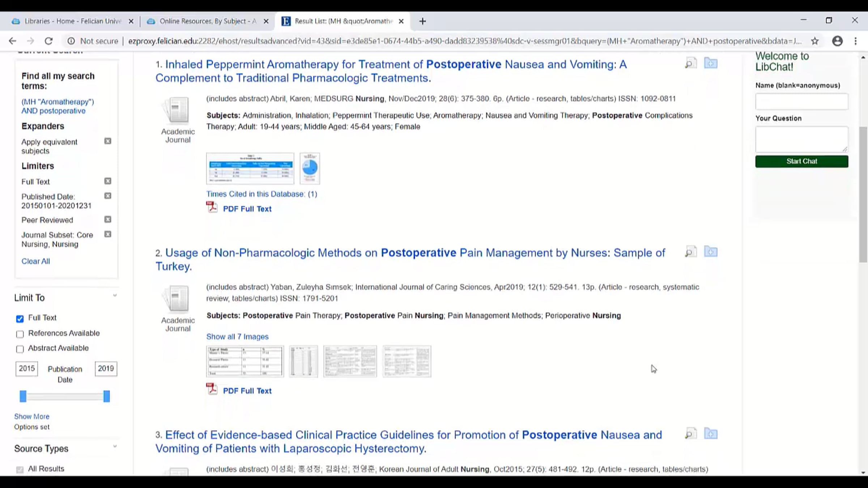Click the Clear All link
Screen dimensions: 868x488
[x=35, y=261]
